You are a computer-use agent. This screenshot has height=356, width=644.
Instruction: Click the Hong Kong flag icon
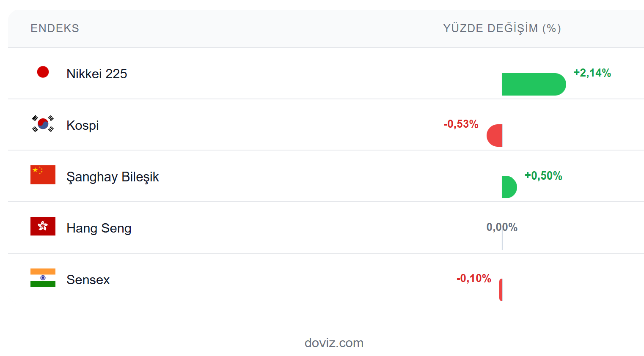click(43, 226)
